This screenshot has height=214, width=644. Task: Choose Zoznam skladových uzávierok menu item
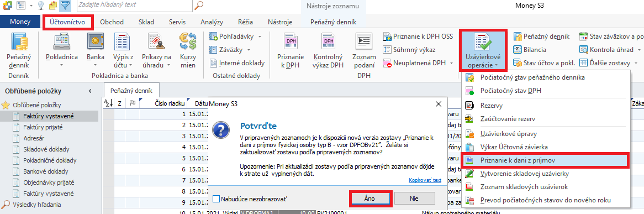(546, 187)
